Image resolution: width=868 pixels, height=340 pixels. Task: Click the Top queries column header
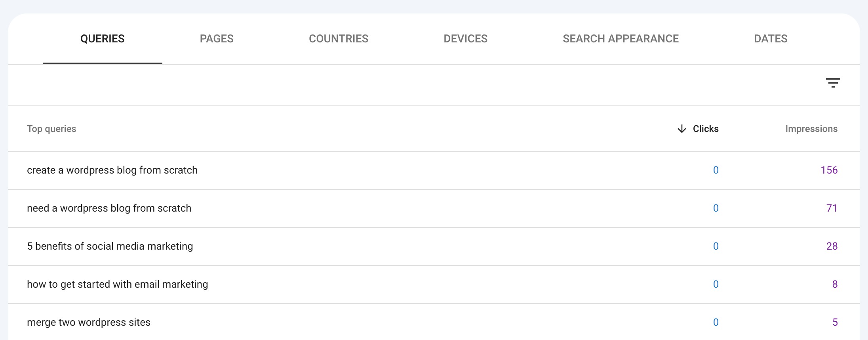[x=51, y=128]
